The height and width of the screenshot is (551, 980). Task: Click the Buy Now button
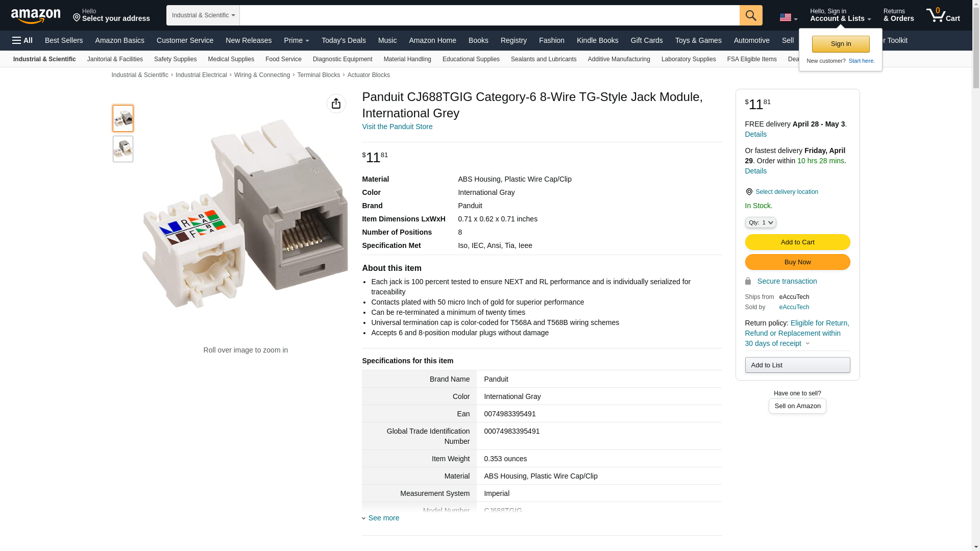[x=797, y=262]
